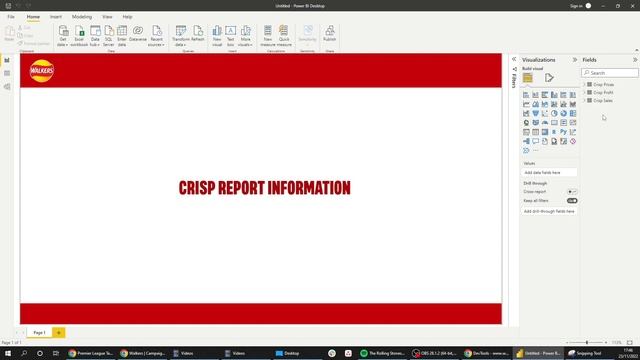The height and width of the screenshot is (360, 640).
Task: Select the Stacked bar chart visual
Action: point(526,95)
